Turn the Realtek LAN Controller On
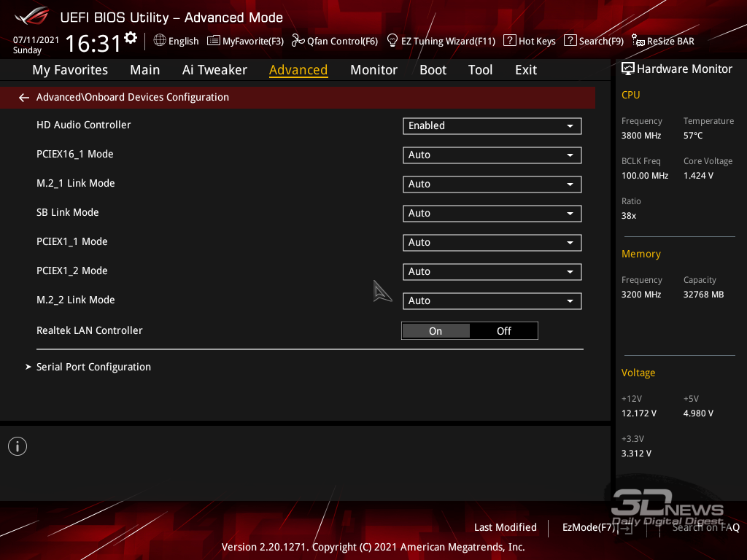 pyautogui.click(x=436, y=331)
